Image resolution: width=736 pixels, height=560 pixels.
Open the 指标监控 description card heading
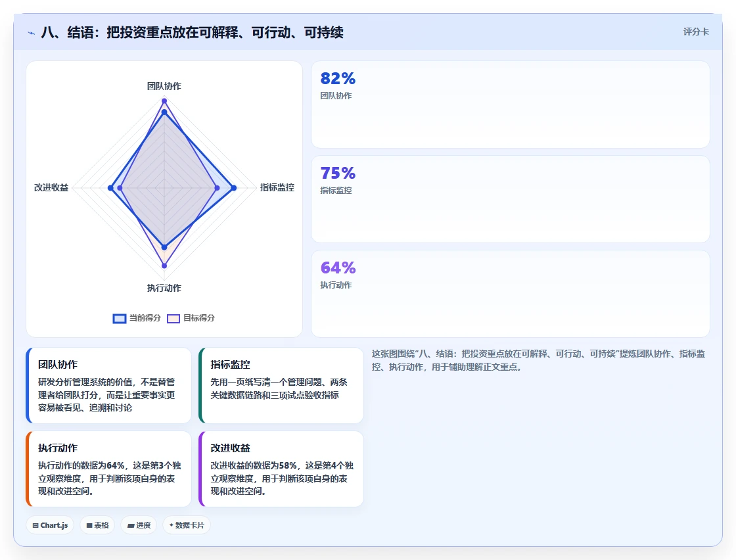[230, 364]
